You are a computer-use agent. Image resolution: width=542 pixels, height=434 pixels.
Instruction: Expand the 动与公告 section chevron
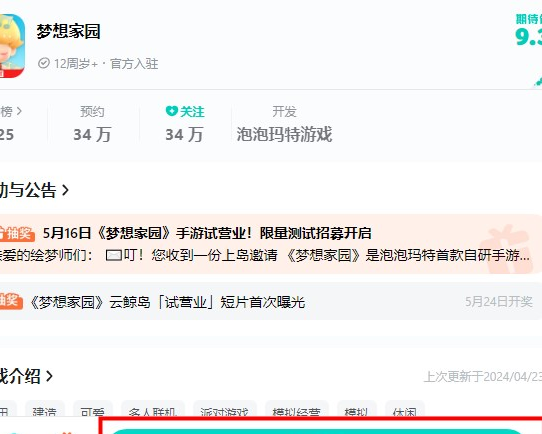[x=65, y=190]
